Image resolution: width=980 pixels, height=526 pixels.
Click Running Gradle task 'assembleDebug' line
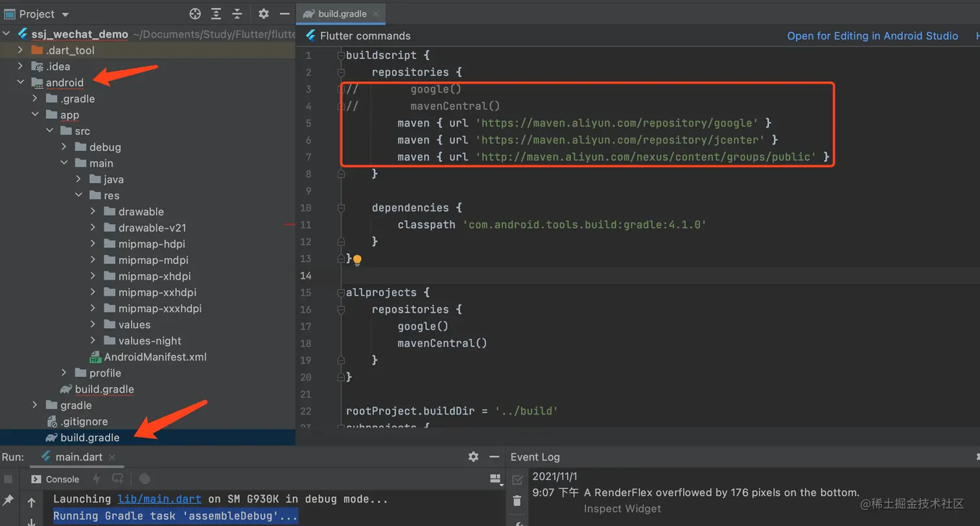coord(176,516)
